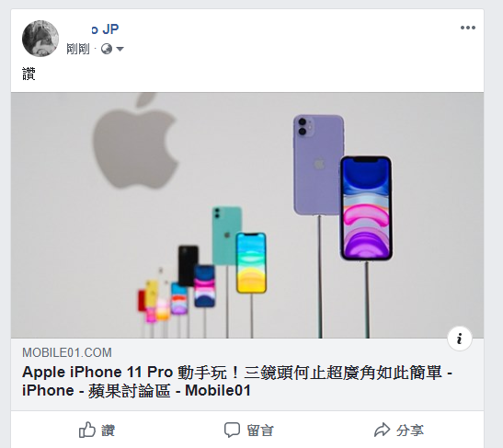Click the second line of the article title
This screenshot has height=448, width=503.
136,391
